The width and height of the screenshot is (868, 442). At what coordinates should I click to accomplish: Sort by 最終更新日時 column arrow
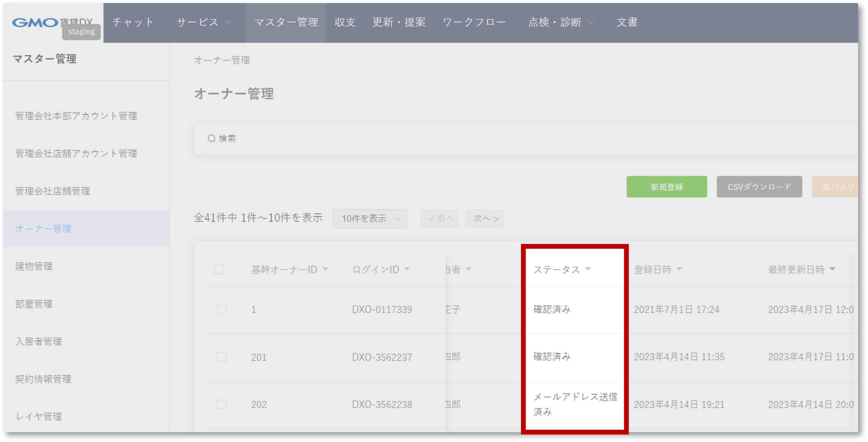click(832, 269)
